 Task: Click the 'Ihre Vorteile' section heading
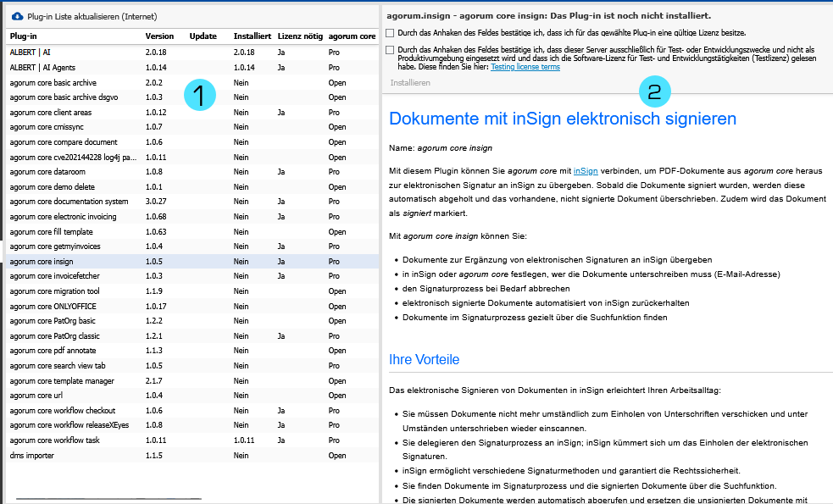(x=424, y=359)
